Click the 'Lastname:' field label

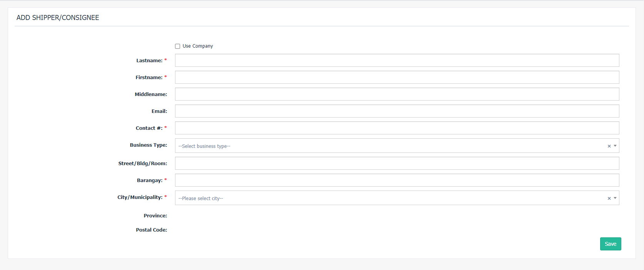click(149, 61)
